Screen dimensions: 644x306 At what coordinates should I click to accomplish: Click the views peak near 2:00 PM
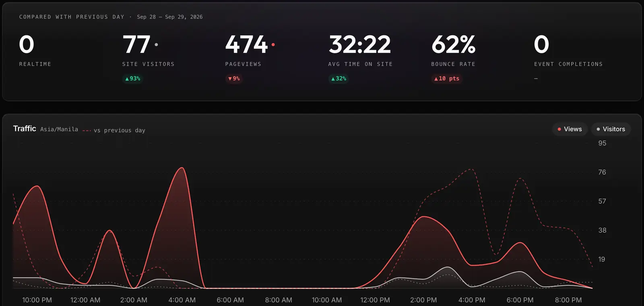(424, 217)
